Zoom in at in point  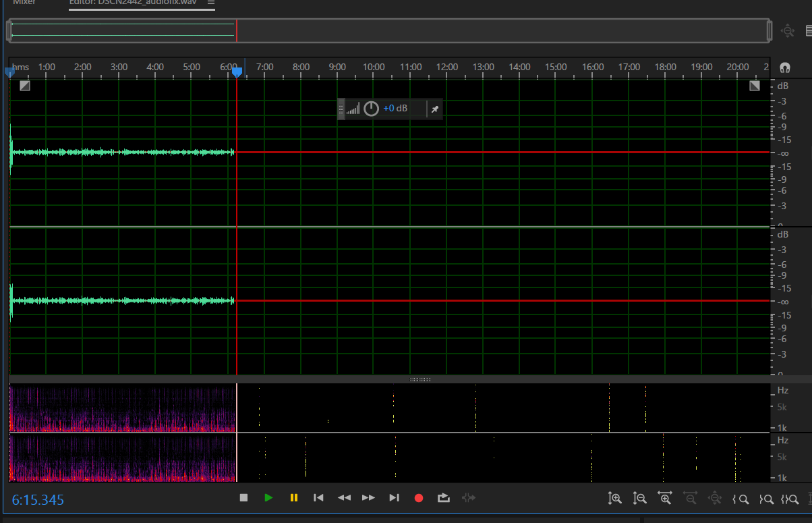[x=741, y=499]
